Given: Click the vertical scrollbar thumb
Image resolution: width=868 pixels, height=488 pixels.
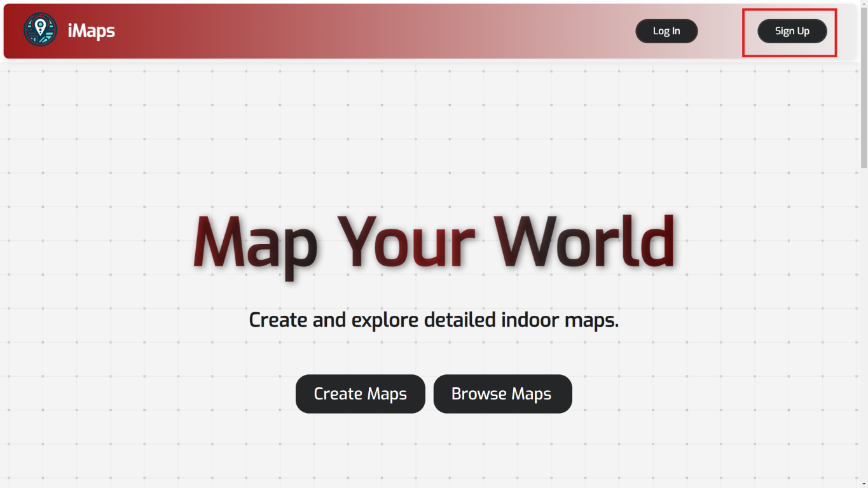Looking at the screenshot, I should 863,89.
